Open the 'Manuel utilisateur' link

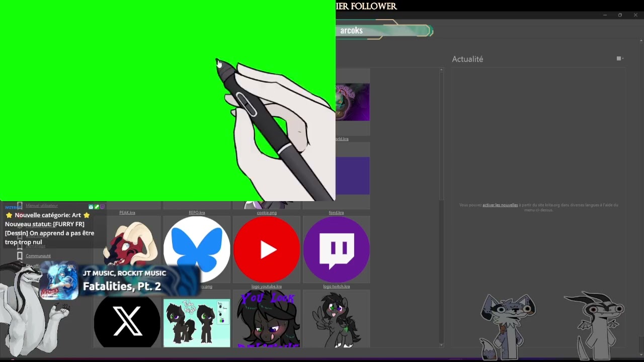tap(42, 206)
